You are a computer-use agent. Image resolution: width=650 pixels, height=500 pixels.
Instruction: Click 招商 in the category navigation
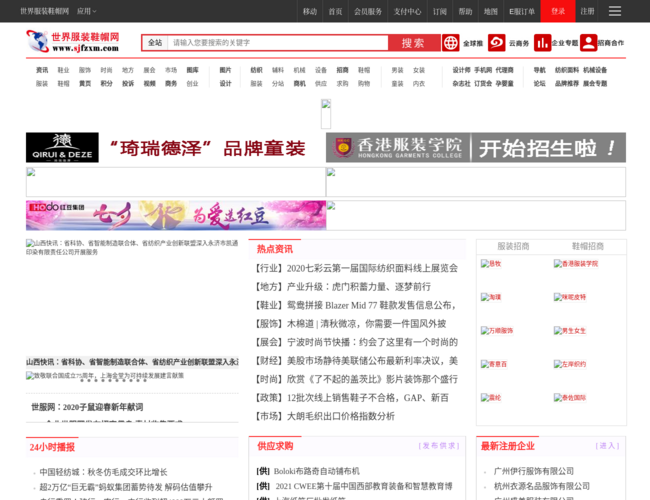(x=342, y=70)
